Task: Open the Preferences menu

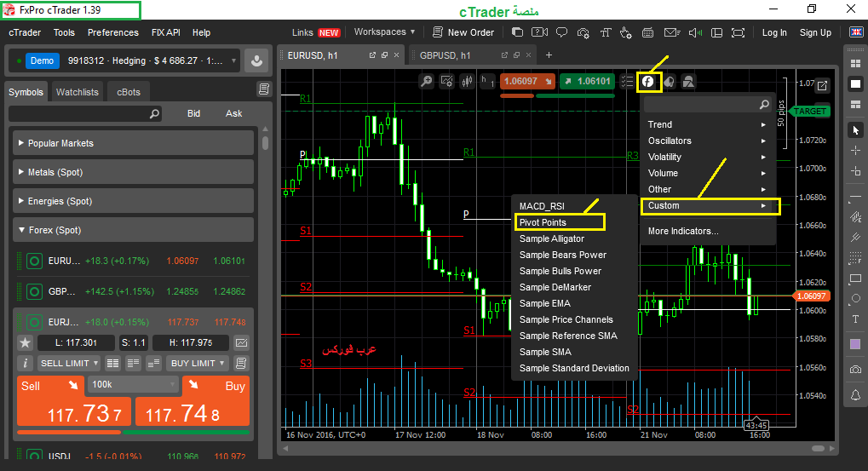Action: pyautogui.click(x=113, y=32)
